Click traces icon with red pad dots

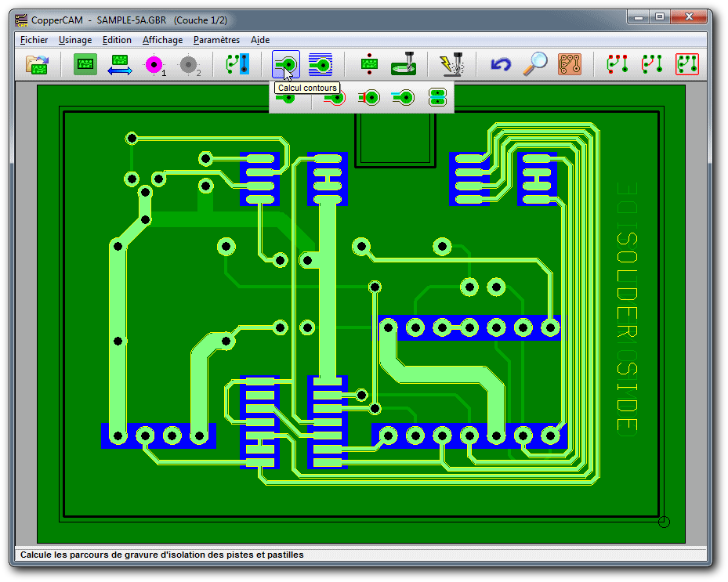click(618, 64)
